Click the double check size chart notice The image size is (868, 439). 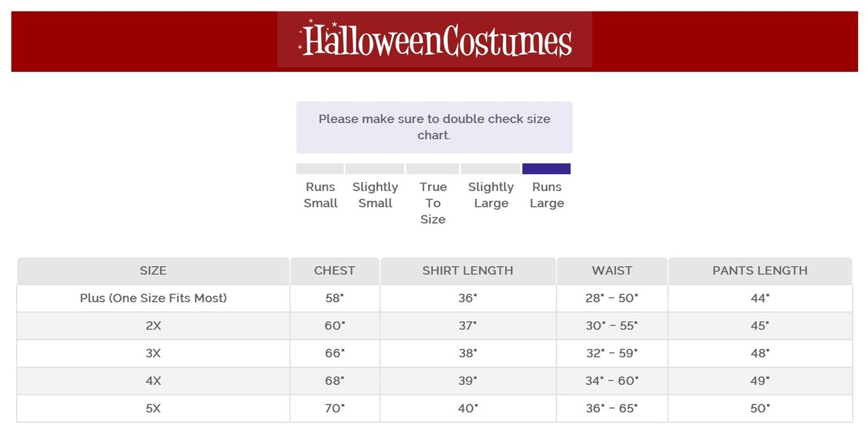pyautogui.click(x=434, y=127)
